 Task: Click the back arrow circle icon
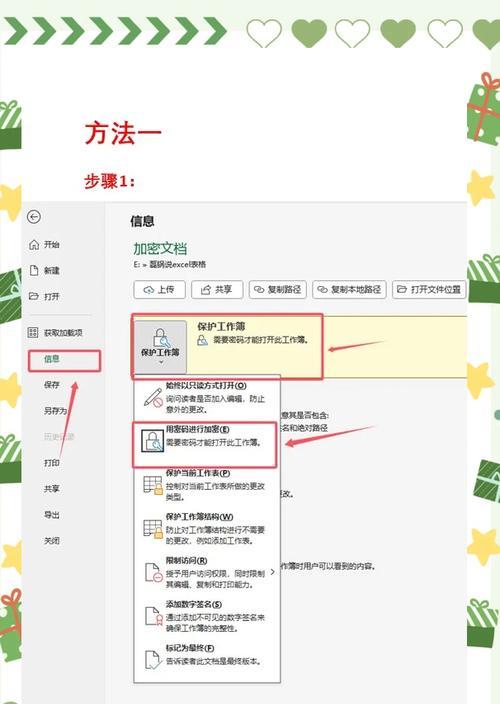point(34,217)
